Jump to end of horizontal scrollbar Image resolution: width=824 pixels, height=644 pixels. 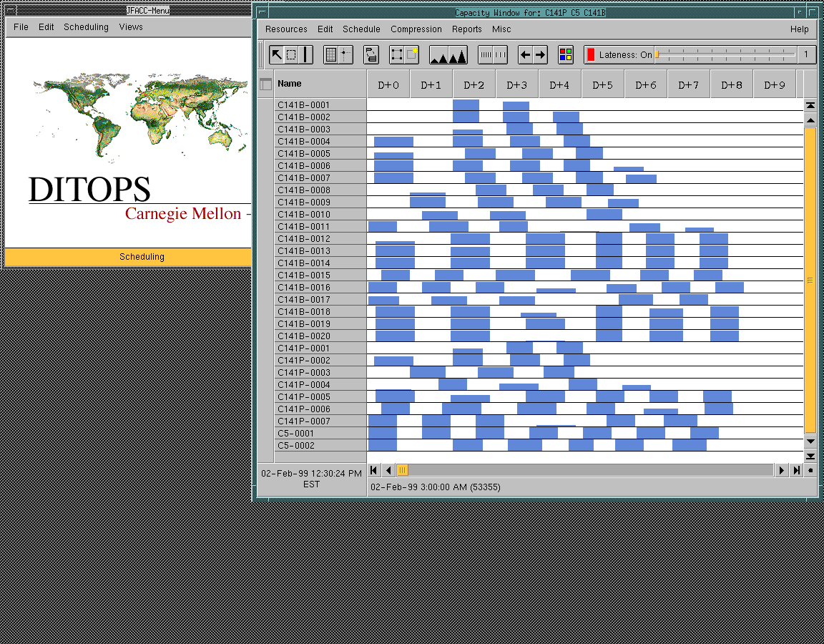point(796,470)
